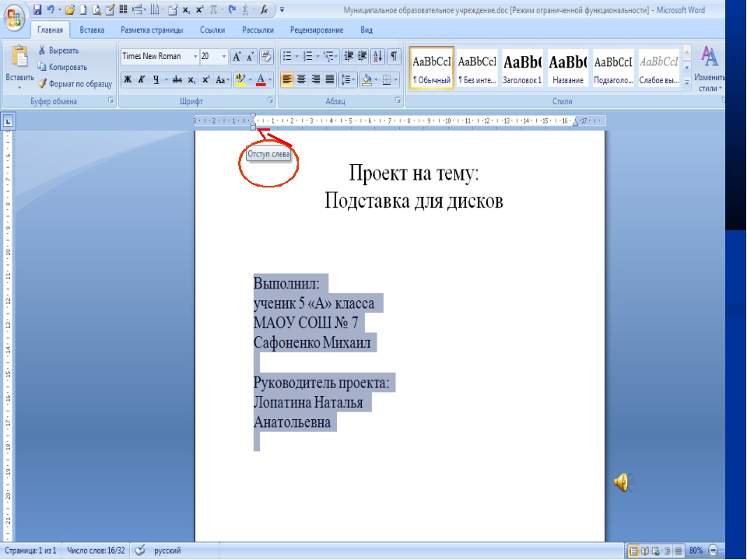
Task: Click the Sort (А-Я) icon
Action: coord(378,56)
